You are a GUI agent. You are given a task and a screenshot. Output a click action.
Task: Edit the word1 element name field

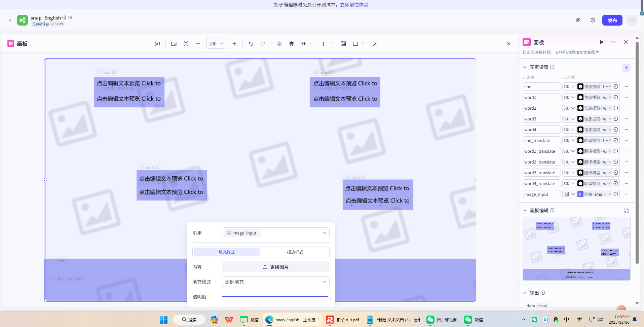point(541,98)
